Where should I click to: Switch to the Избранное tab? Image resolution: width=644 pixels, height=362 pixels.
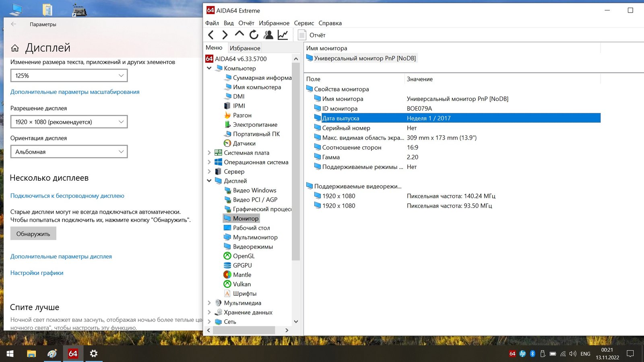245,48
